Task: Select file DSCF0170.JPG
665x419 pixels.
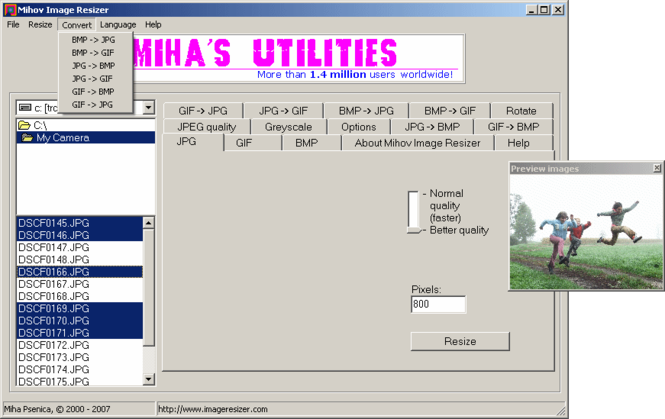Action: [80, 321]
